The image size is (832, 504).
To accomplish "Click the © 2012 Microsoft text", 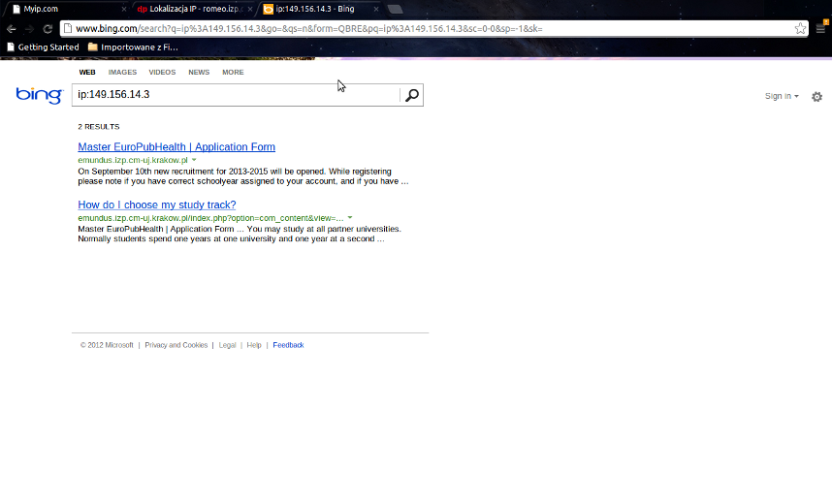I will click(107, 345).
